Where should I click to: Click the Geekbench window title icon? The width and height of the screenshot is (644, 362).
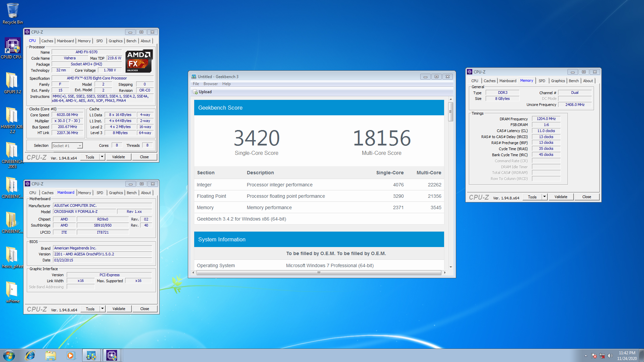point(194,77)
